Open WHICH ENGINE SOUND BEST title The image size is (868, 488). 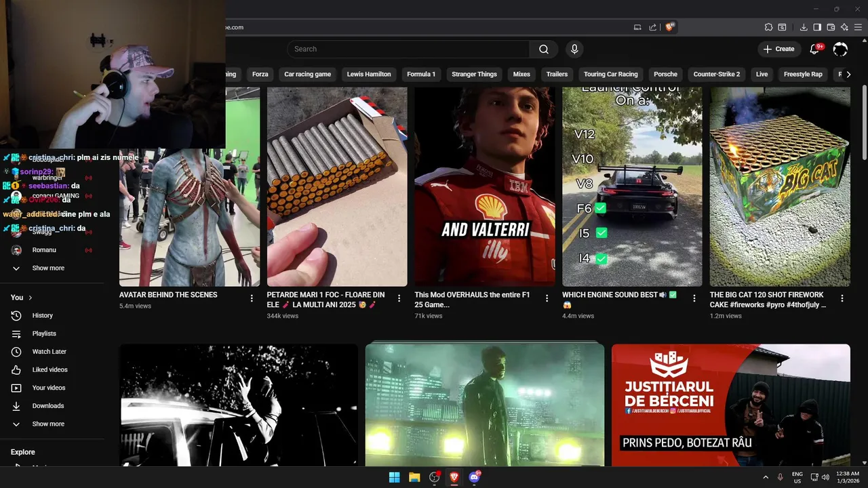(619, 300)
